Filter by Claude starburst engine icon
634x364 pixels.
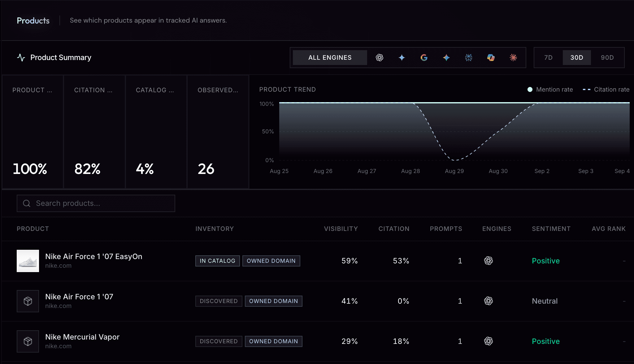[x=513, y=58]
